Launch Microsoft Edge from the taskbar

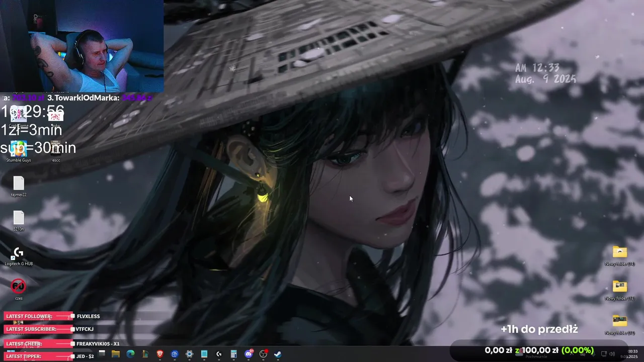pyautogui.click(x=130, y=354)
